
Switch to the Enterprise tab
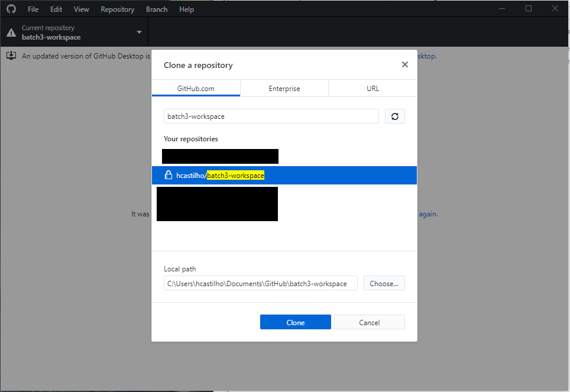[x=284, y=88]
